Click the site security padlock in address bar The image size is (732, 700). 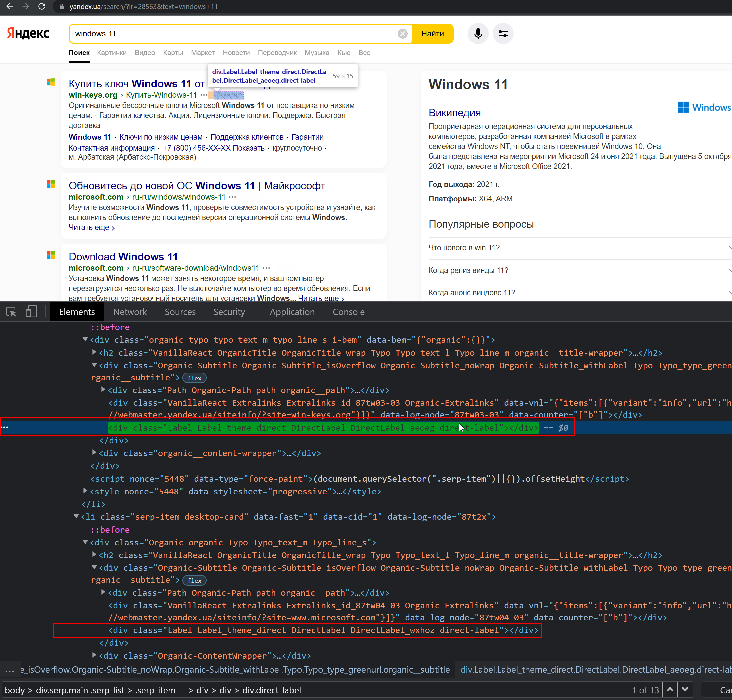(x=62, y=6)
